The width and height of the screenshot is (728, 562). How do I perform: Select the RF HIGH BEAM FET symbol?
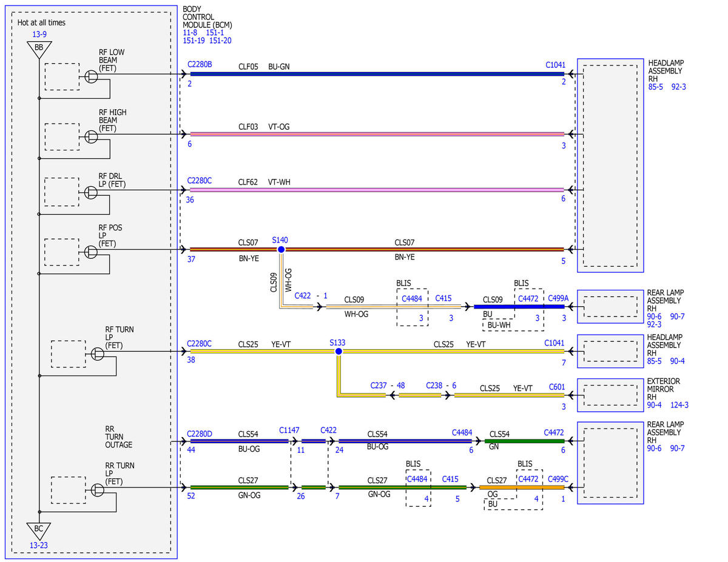pos(91,136)
